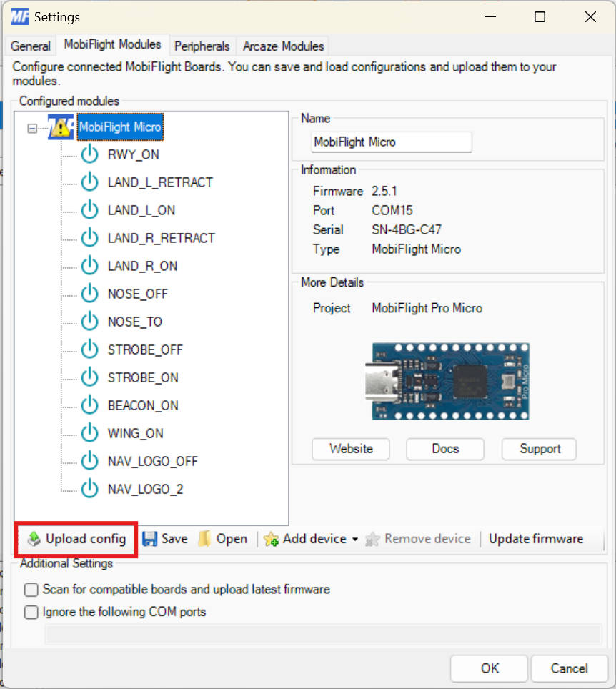This screenshot has height=689, width=616.
Task: Click the COM15 port value
Action: (x=392, y=210)
